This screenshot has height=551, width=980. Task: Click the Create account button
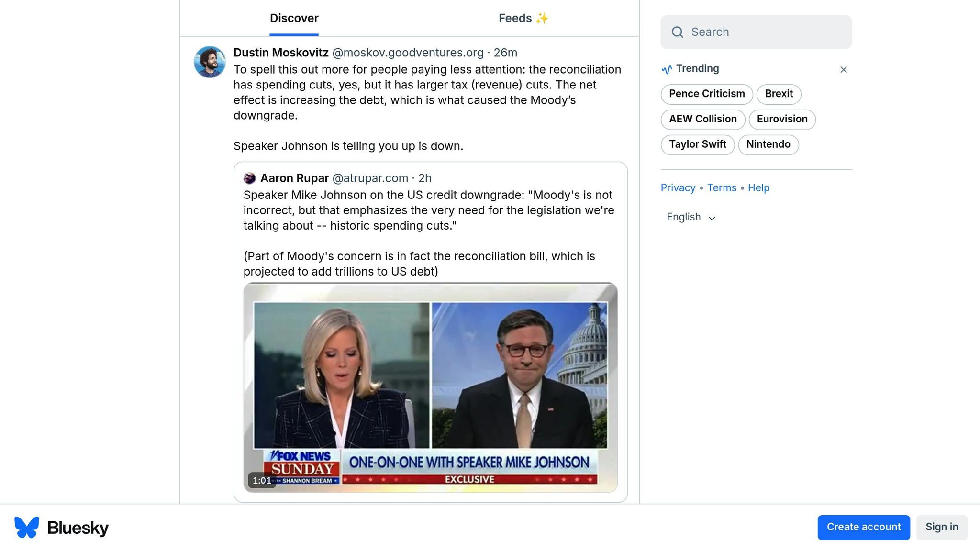tap(863, 527)
